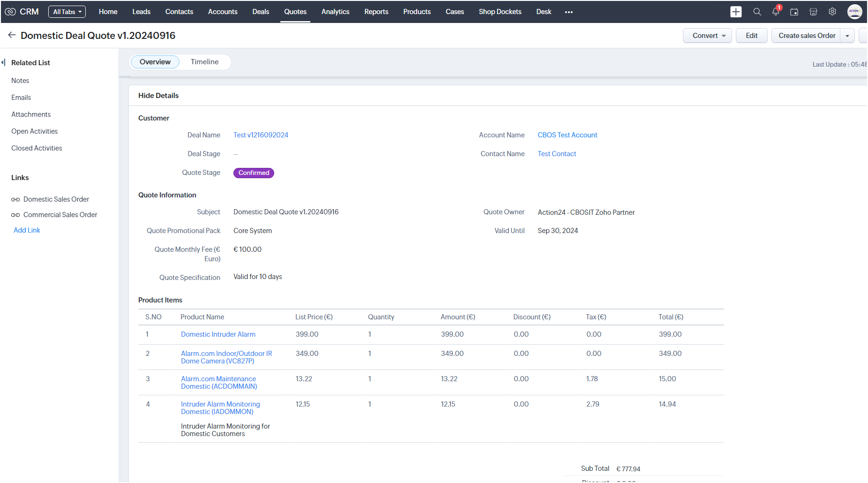Click the Confirmed quote stage badge
Image resolution: width=868 pixels, height=483 pixels.
[254, 173]
